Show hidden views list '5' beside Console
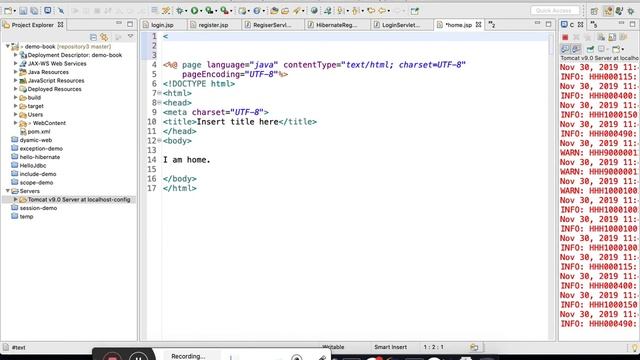This screenshot has width=640, height=360. 594,25
